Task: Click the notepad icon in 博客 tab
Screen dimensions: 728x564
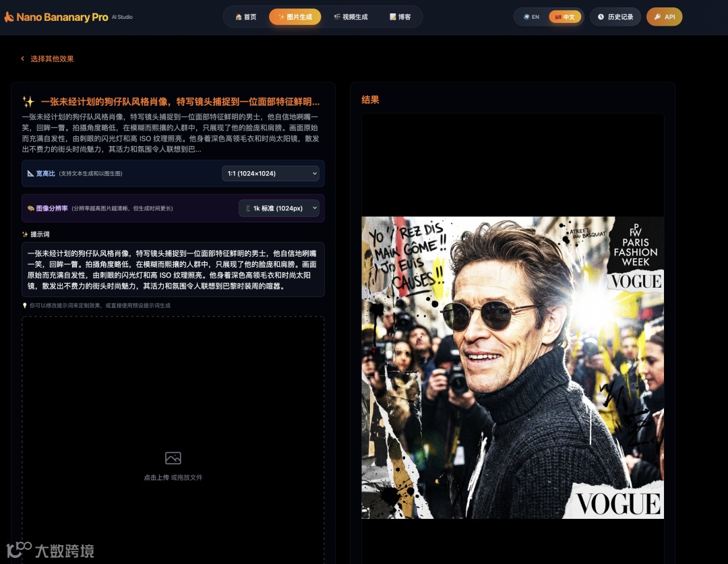Action: (393, 17)
